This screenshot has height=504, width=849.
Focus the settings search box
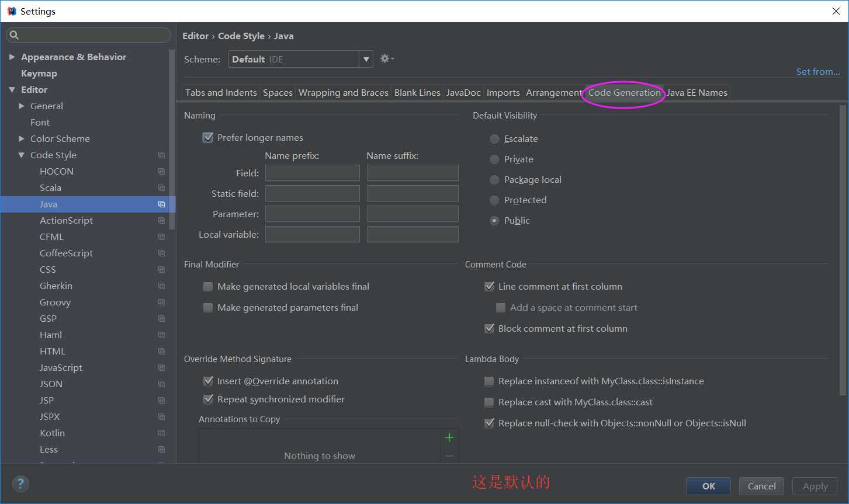88,35
